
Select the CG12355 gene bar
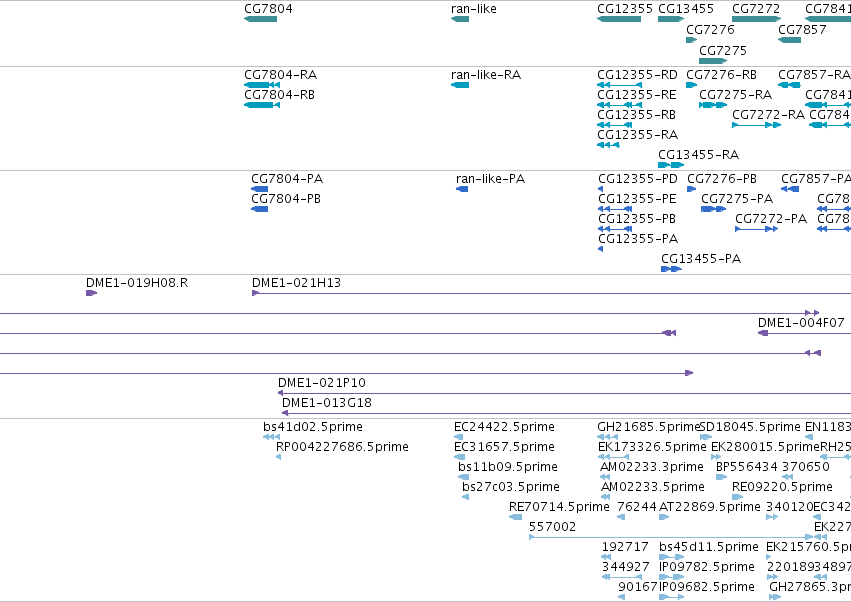tap(619, 19)
